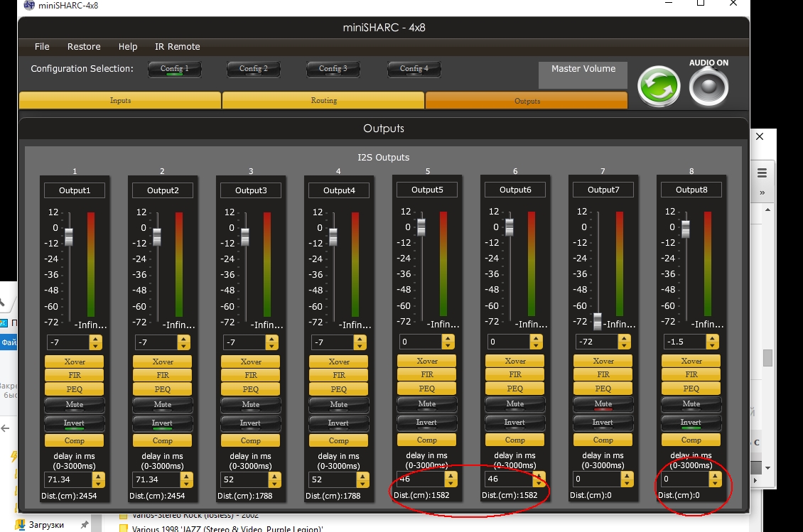Adjust Output6 gain stepper arrows
The height and width of the screenshot is (532, 803).
(x=537, y=342)
